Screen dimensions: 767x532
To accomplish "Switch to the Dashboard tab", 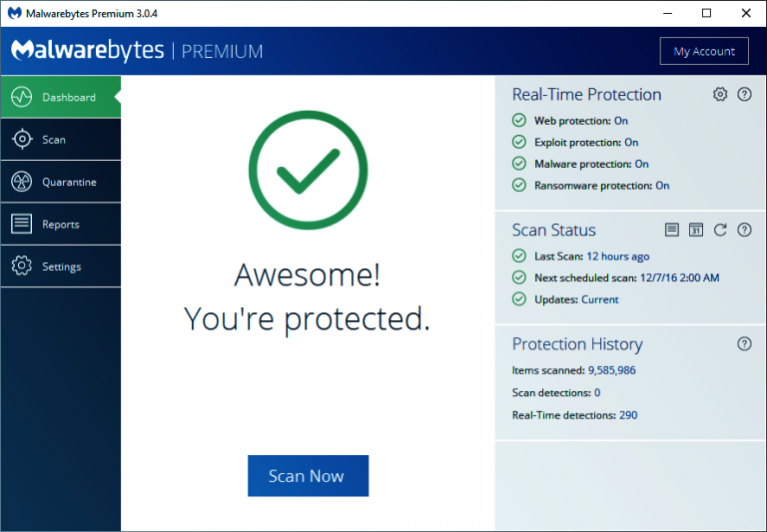I will [x=61, y=97].
